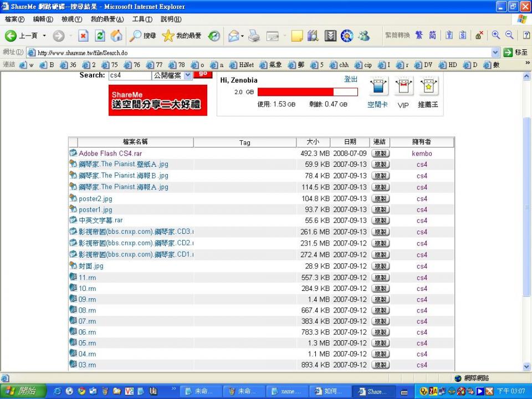Zoom out with minus magnifier icon

pyautogui.click(x=509, y=35)
